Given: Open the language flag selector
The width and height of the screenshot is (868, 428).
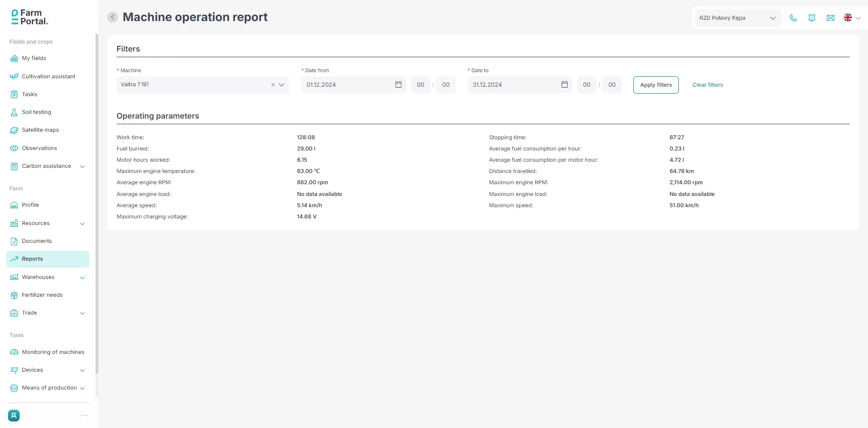Looking at the screenshot, I should tap(852, 18).
